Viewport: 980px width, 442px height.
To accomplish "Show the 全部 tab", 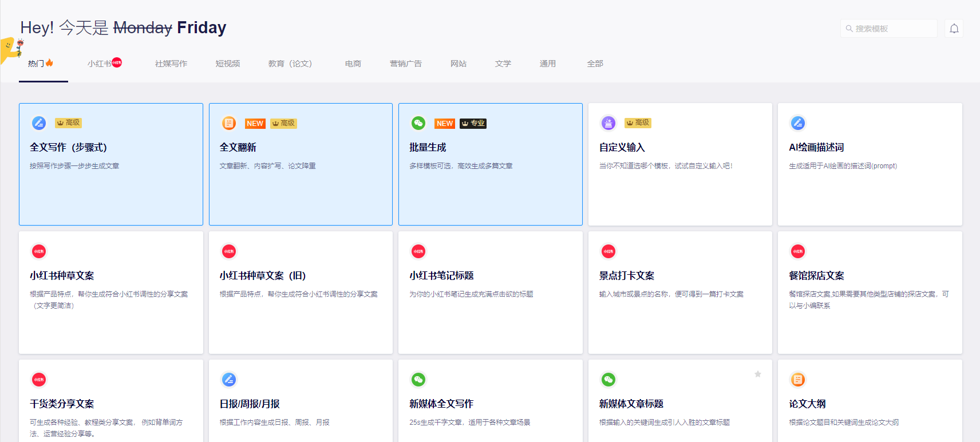I will coord(595,64).
